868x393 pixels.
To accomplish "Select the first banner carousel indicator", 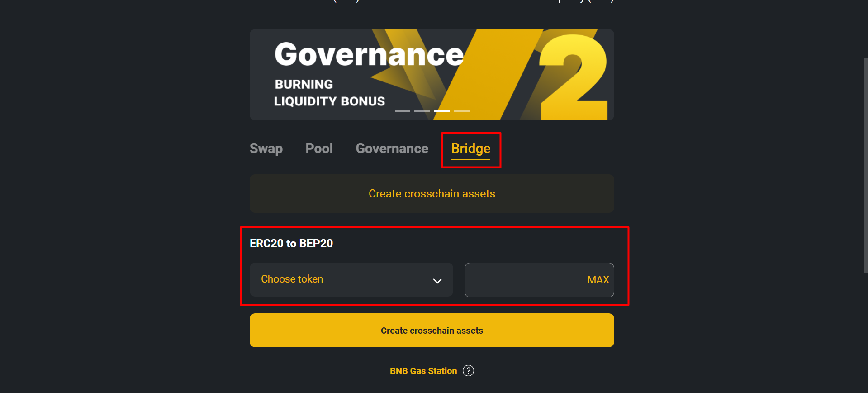I will click(402, 110).
